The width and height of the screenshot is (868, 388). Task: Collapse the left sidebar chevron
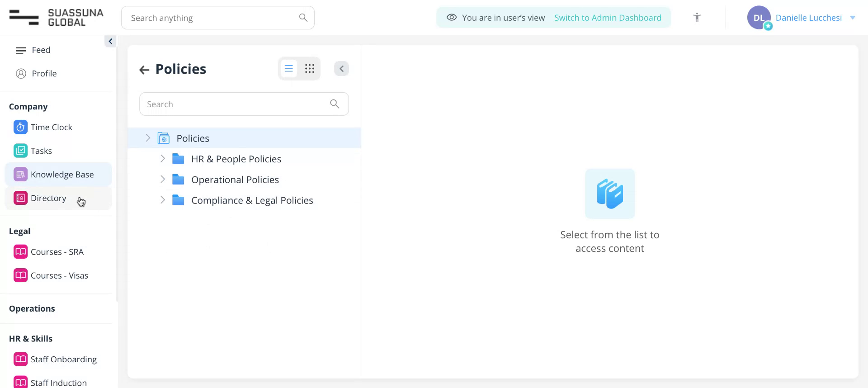[110, 41]
